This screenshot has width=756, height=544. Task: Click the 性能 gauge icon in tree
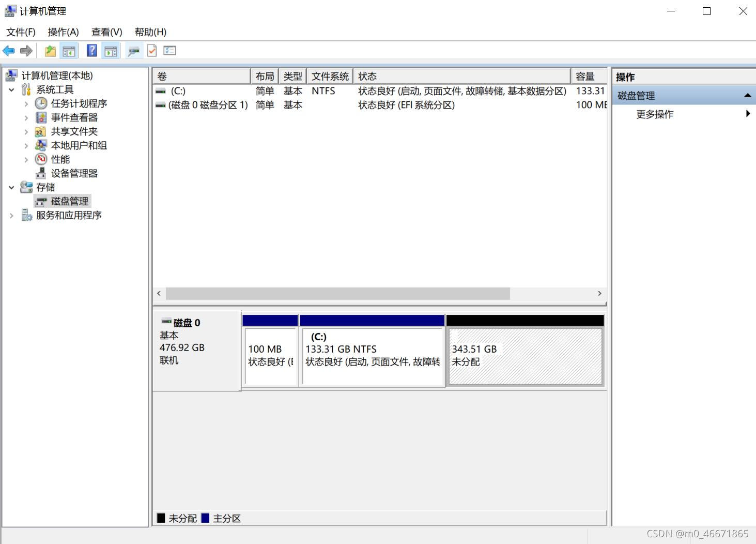pyautogui.click(x=41, y=159)
